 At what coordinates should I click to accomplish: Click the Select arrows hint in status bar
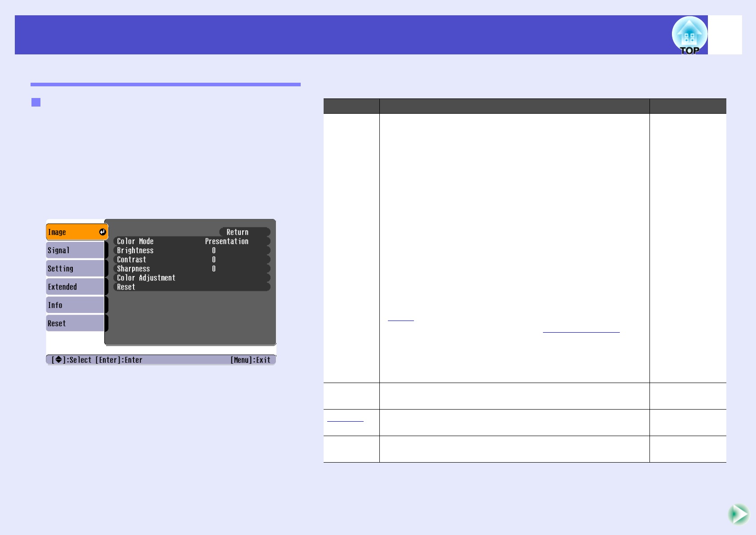[x=71, y=360]
